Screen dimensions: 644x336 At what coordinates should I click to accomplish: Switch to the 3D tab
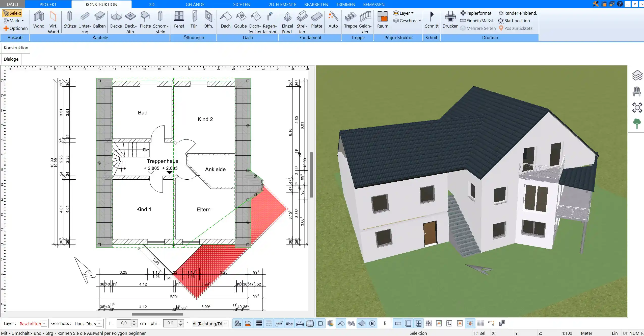pyautogui.click(x=152, y=4)
